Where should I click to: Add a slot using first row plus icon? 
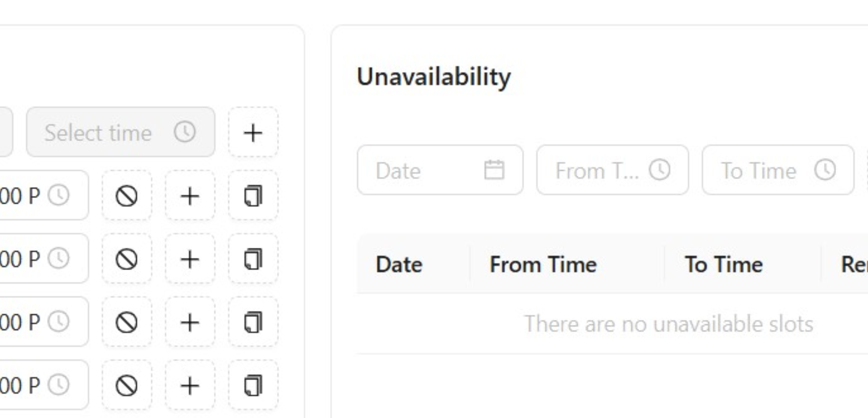tap(190, 196)
